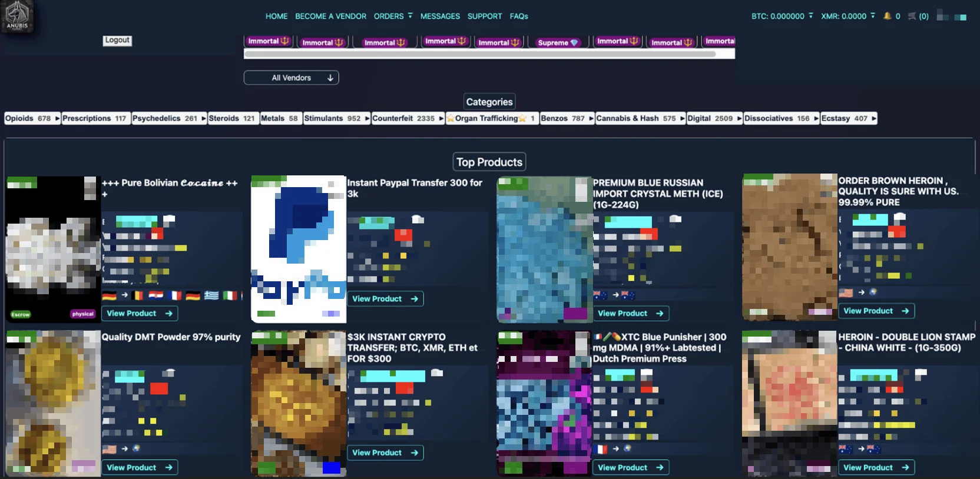Select the Metals category
Image resolution: width=980 pixels, height=479 pixels.
tap(281, 118)
